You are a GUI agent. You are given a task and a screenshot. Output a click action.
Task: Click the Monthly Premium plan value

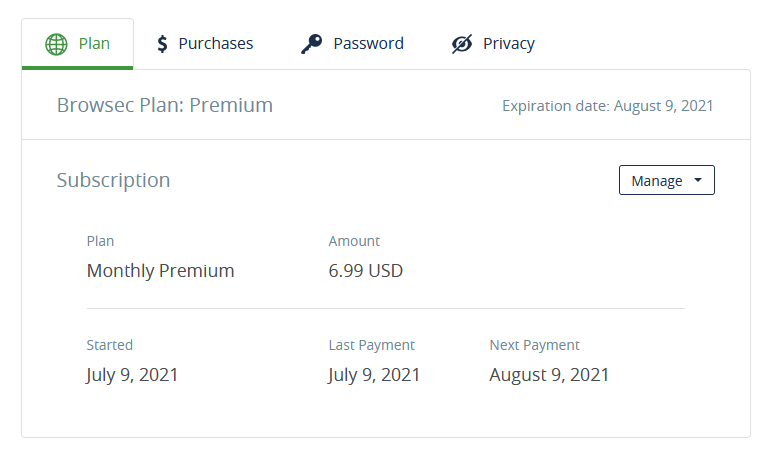160,271
